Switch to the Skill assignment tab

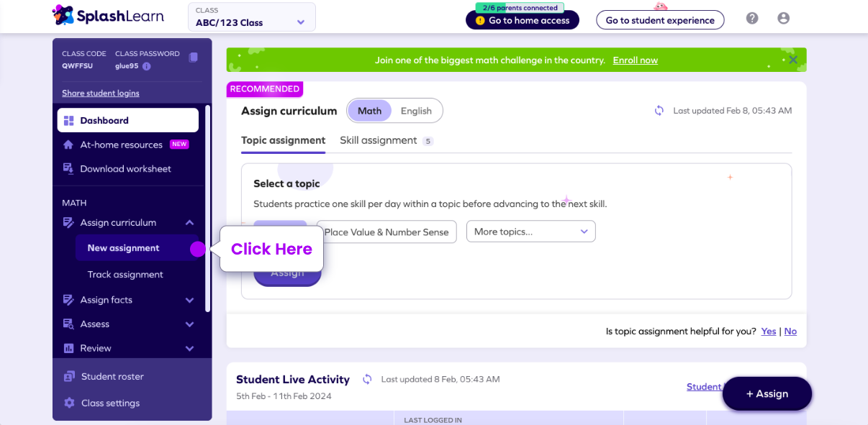tap(379, 140)
